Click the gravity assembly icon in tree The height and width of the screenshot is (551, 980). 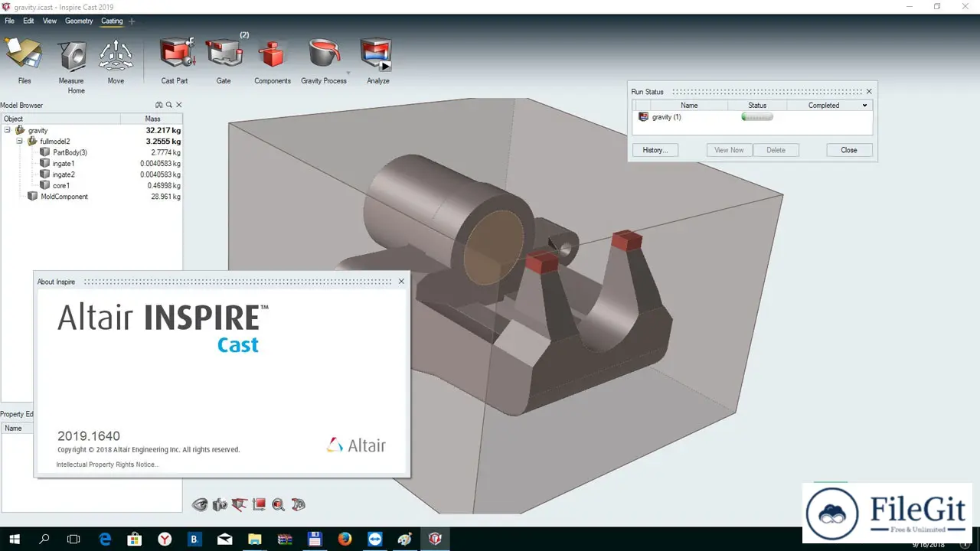coord(21,131)
